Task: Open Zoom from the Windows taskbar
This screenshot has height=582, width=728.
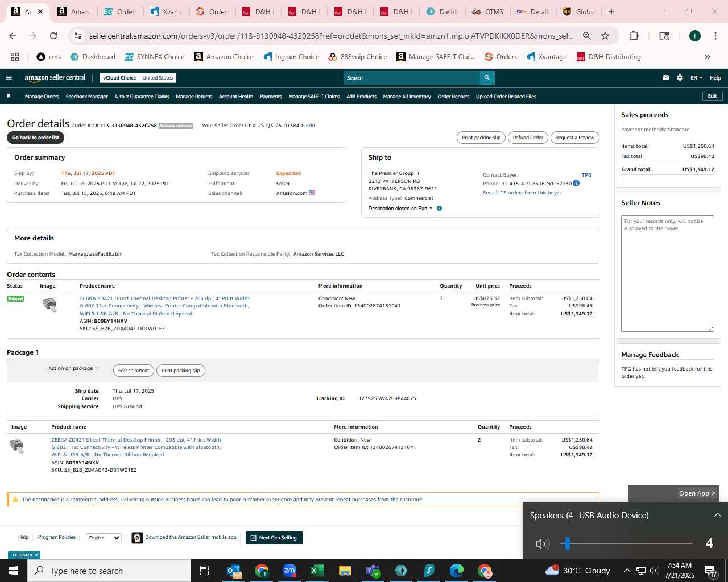Action: [x=289, y=571]
